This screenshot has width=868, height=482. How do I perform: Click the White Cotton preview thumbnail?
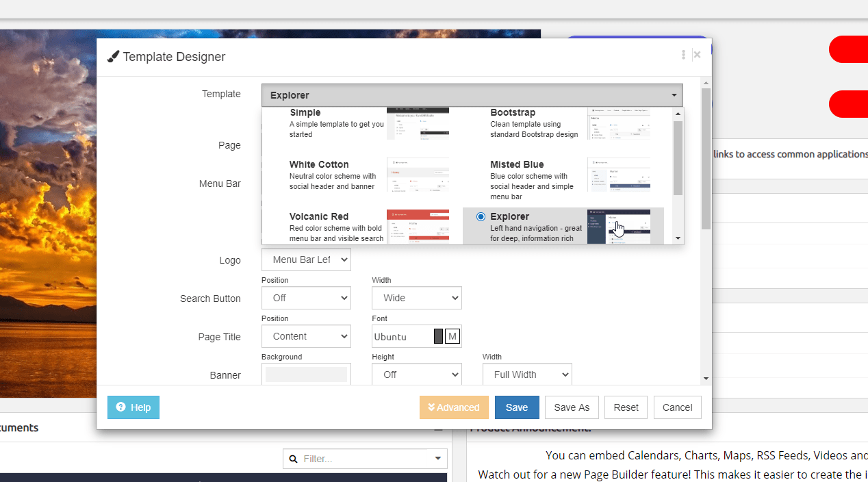418,175
